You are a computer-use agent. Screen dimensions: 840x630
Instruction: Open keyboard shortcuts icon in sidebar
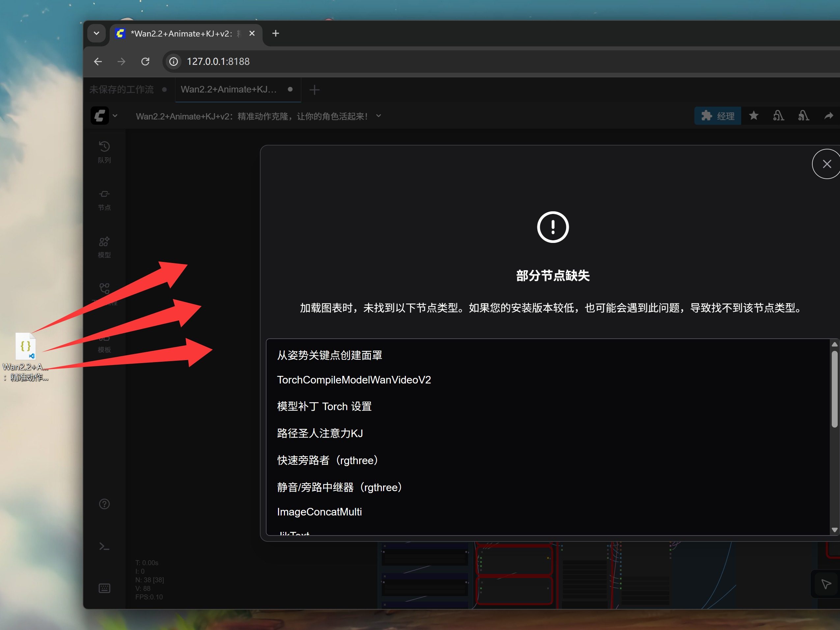pos(104,588)
